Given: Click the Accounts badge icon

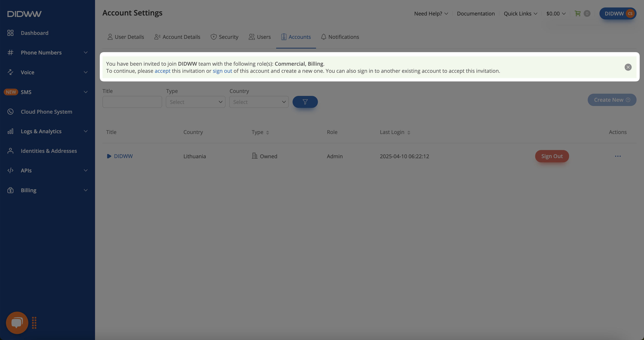Looking at the screenshot, I should pos(283,37).
